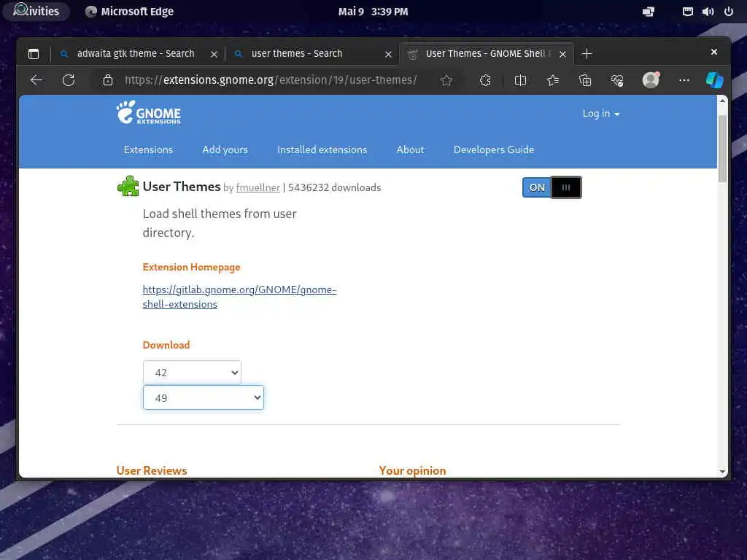Screen dimensions: 747x560
Task: Click the address bar URL field
Action: [x=271, y=80]
